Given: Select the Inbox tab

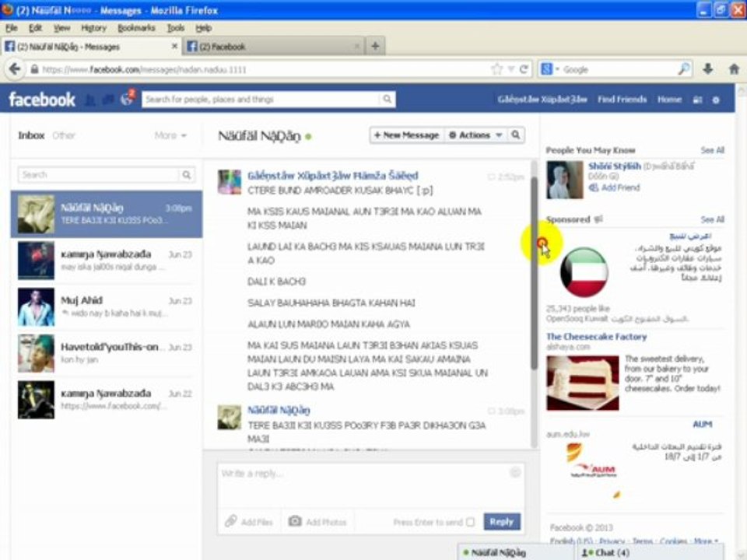Looking at the screenshot, I should [31, 135].
